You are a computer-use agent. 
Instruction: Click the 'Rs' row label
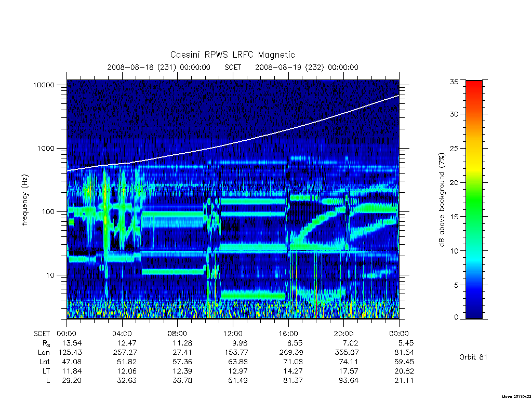46,343
